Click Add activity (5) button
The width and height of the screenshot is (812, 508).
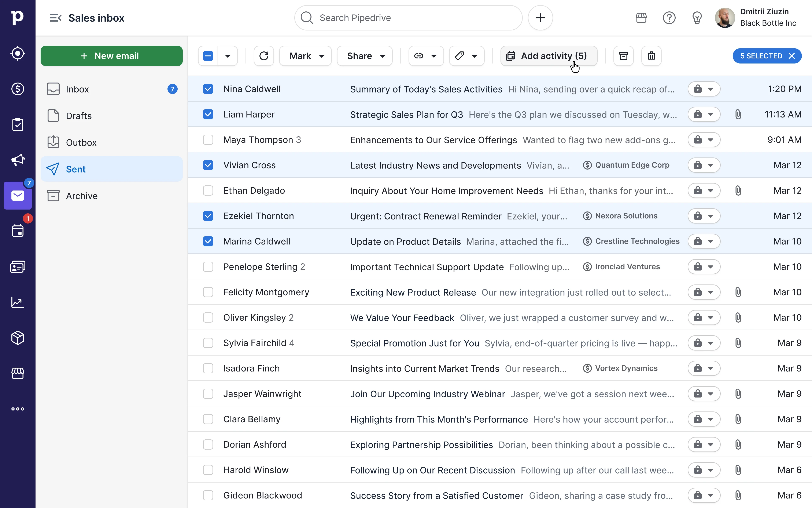tap(549, 56)
